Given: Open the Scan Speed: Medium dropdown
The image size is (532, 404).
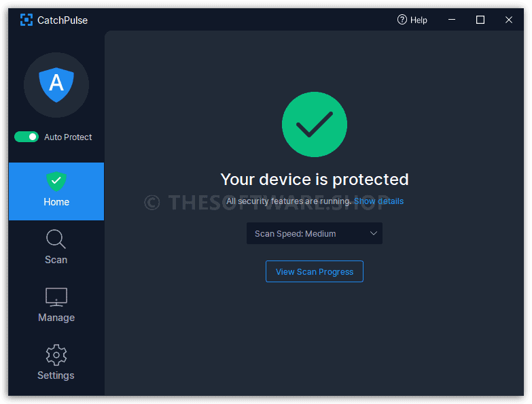Looking at the screenshot, I should [315, 233].
